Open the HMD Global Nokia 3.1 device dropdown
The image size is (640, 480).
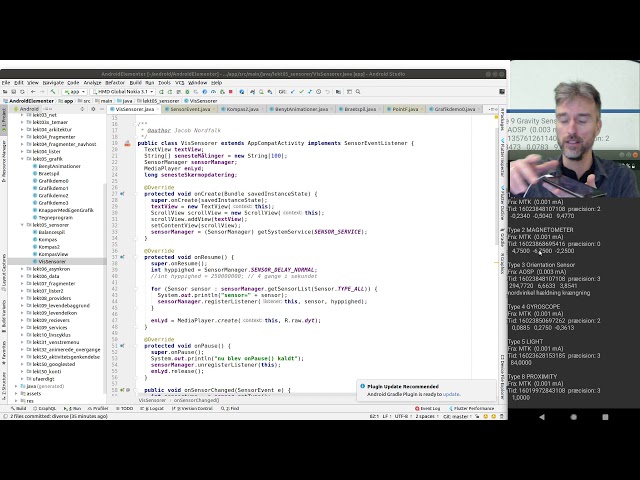click(122, 92)
